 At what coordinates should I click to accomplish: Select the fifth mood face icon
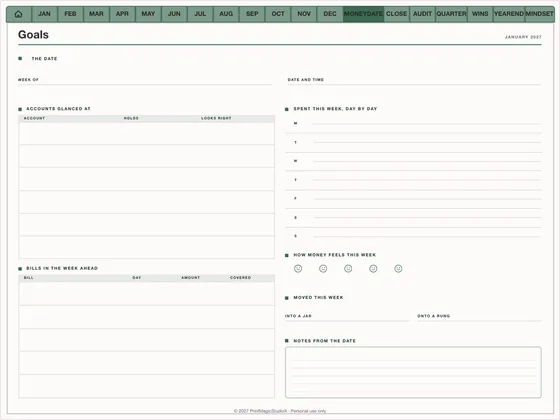[398, 269]
